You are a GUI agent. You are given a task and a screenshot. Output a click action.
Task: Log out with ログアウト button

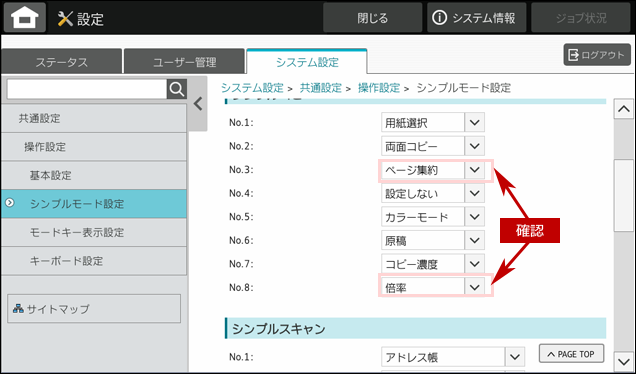pos(597,55)
